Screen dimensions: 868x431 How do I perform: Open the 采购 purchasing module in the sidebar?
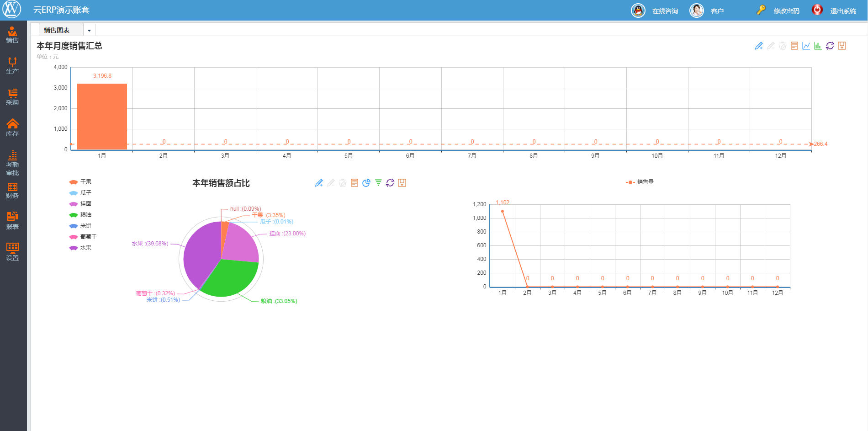coord(12,96)
